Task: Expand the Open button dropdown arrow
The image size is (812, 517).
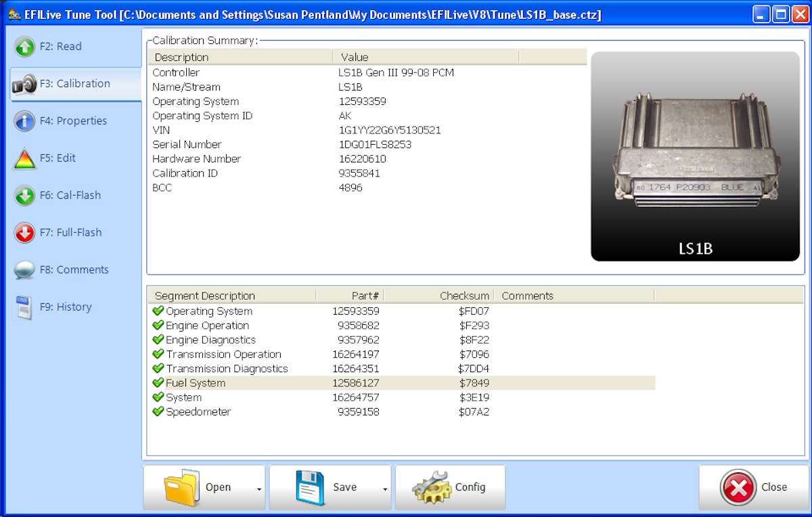Action: [x=259, y=489]
